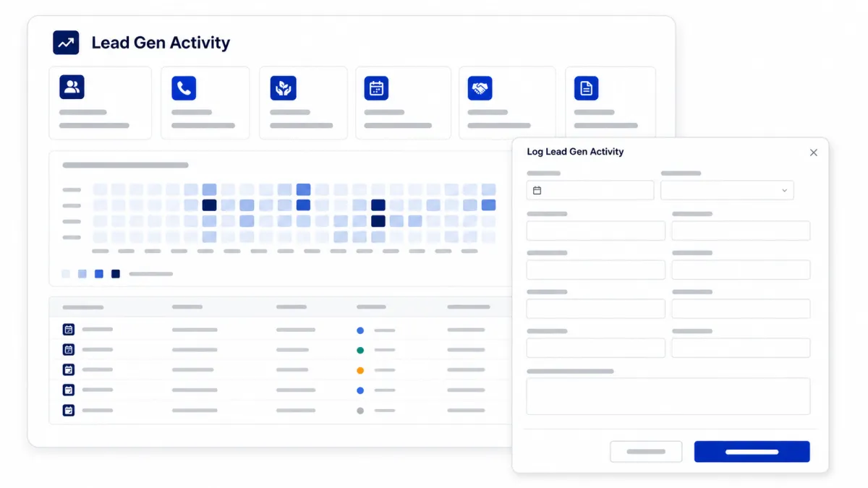Click calendar icon of row with green dot
The height and width of the screenshot is (488, 868).
(x=69, y=350)
